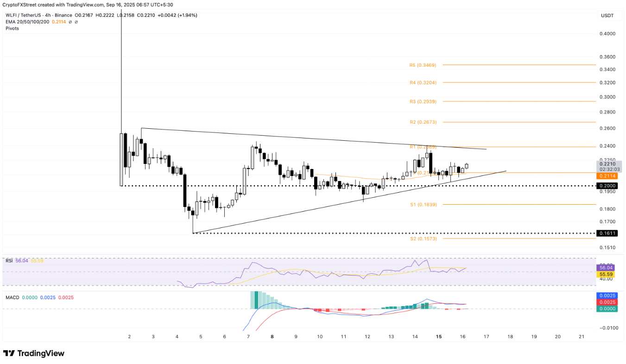Click the purple RSI value label 56.04
Screen dimensions: 626x364
[22, 260]
